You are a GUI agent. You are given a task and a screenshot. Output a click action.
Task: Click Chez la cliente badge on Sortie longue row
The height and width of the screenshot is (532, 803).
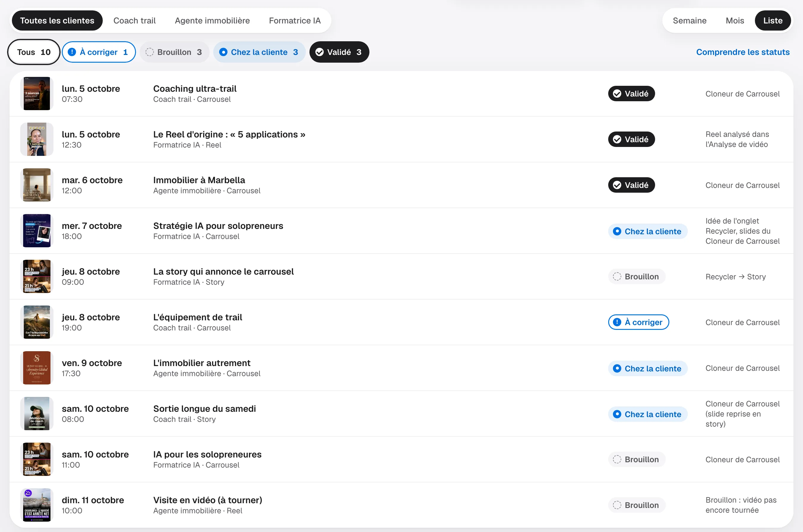(648, 414)
